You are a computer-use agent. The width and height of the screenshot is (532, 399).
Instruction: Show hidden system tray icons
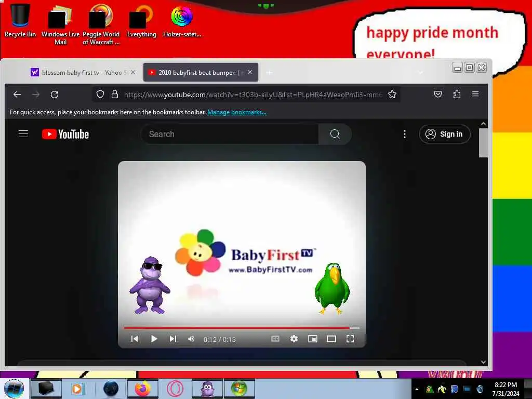point(417,389)
